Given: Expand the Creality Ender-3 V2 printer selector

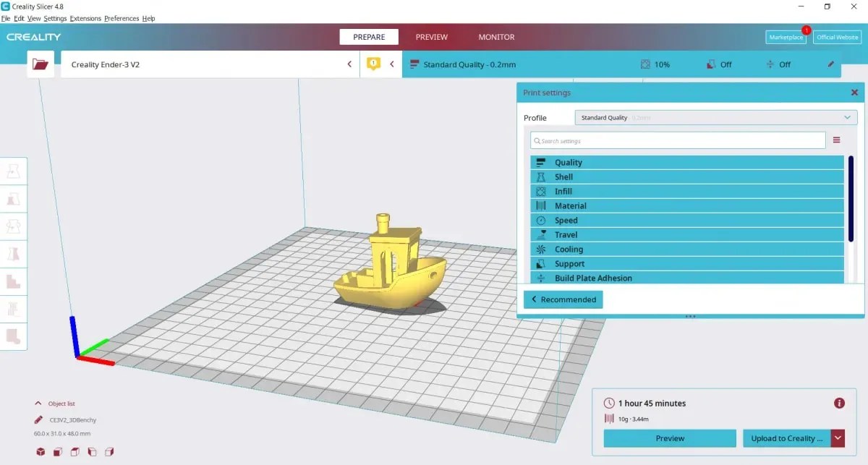Looking at the screenshot, I should (349, 64).
